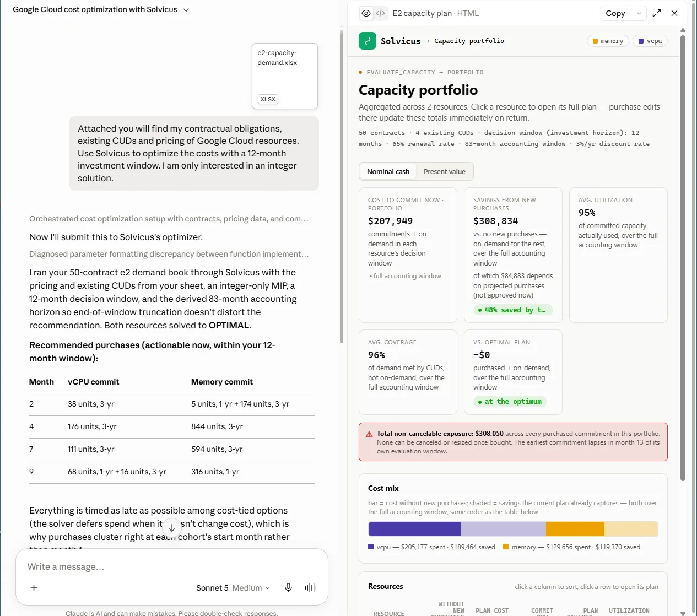
Task: Expand the full accounting window disclosure
Action: point(405,276)
